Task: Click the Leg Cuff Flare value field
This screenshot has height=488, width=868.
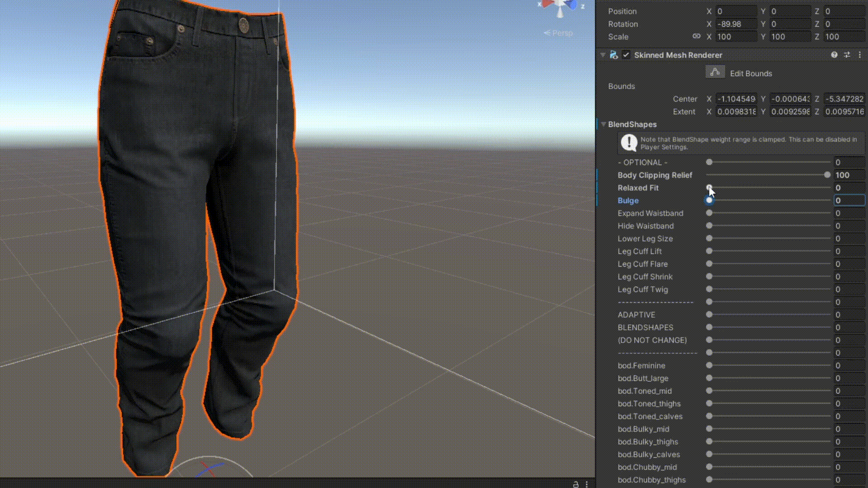Action: point(849,264)
